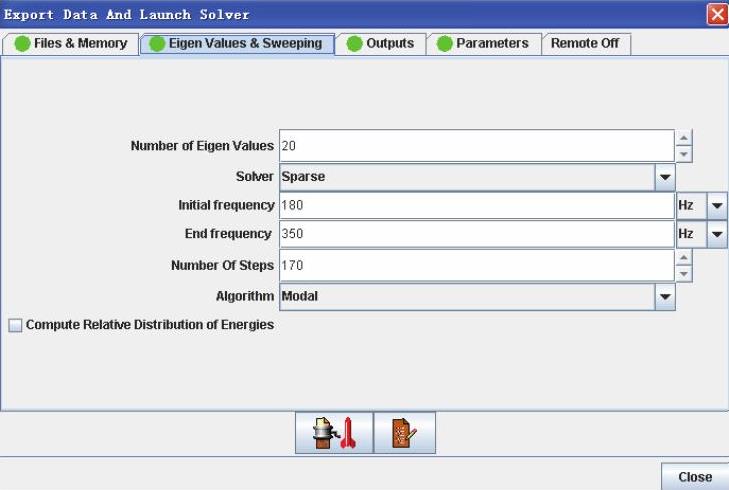The width and height of the screenshot is (729, 490).
Task: Switch to the Files & Memory tab
Action: (71, 44)
